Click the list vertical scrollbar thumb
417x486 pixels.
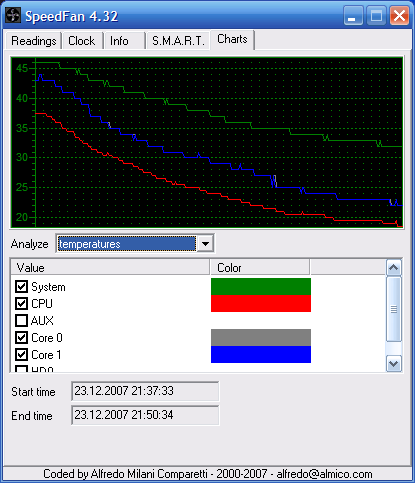pyautogui.click(x=394, y=309)
